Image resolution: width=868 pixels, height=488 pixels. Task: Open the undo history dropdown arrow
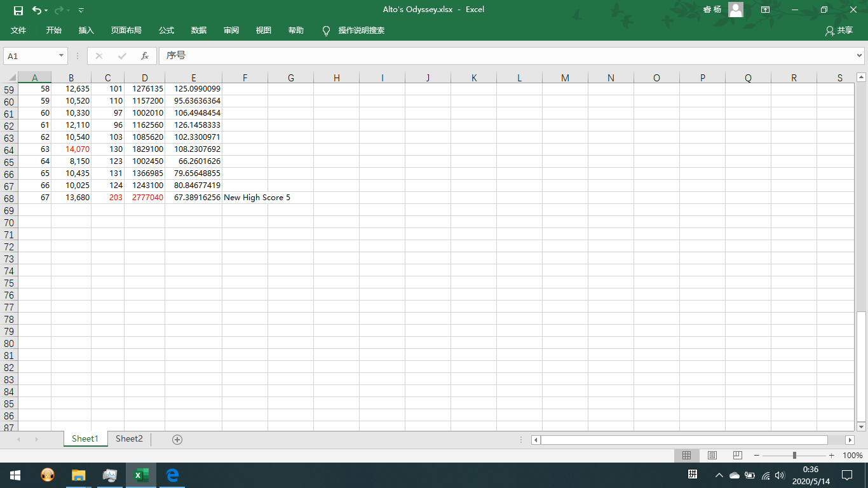[46, 10]
